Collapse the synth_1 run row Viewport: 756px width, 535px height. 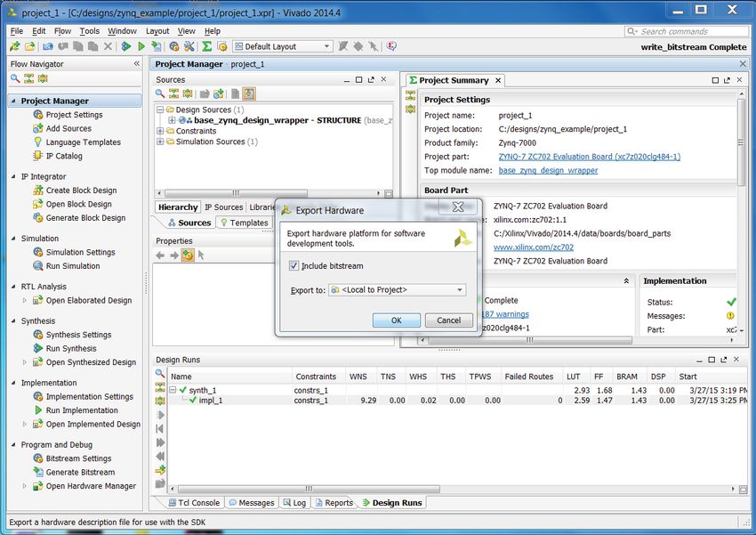173,390
